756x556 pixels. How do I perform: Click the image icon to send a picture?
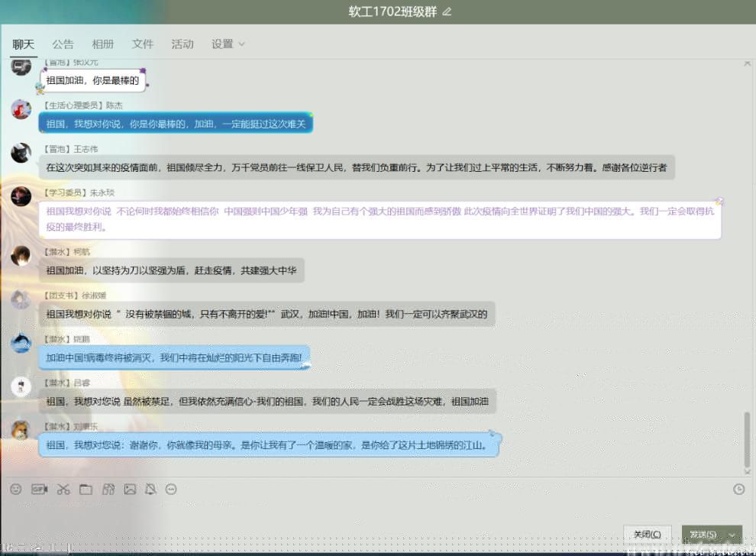tap(130, 489)
